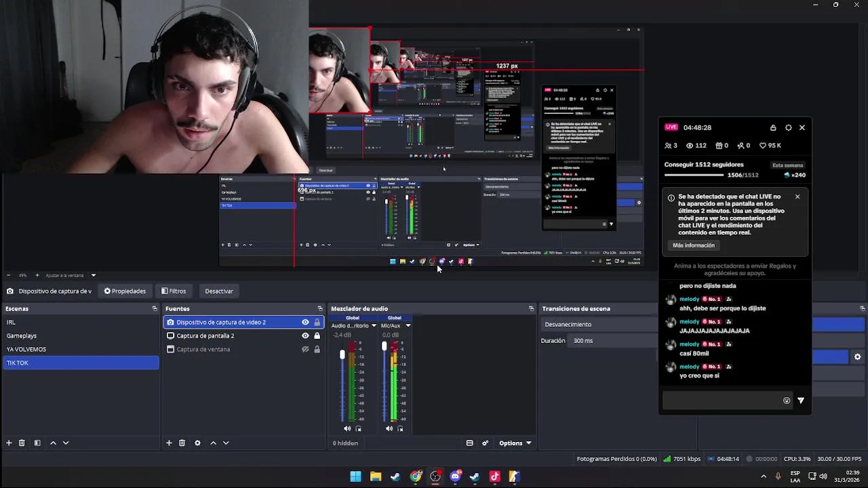Viewport: 868px width, 488px height.
Task: Mute the Audio del escritorio speaker icon
Action: (x=347, y=428)
